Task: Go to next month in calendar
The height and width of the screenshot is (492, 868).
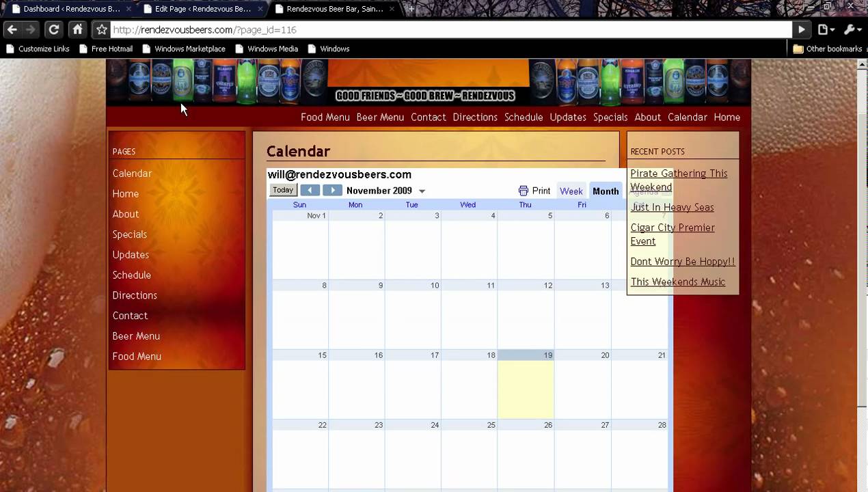Action: click(332, 190)
